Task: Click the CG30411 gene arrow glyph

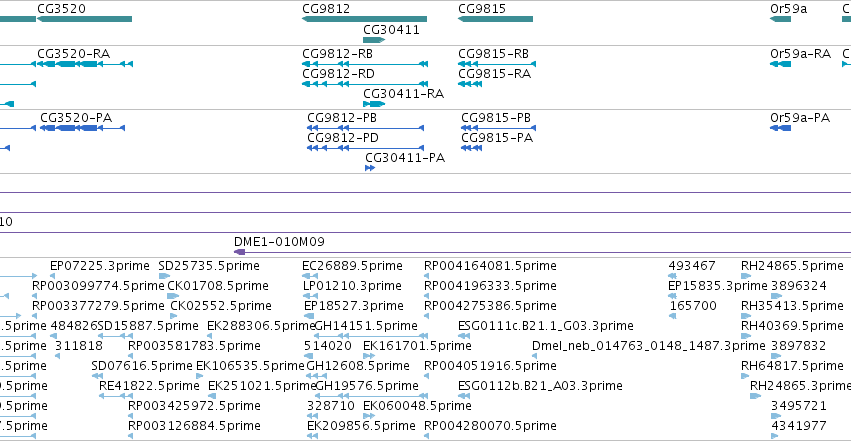Action: point(374,40)
